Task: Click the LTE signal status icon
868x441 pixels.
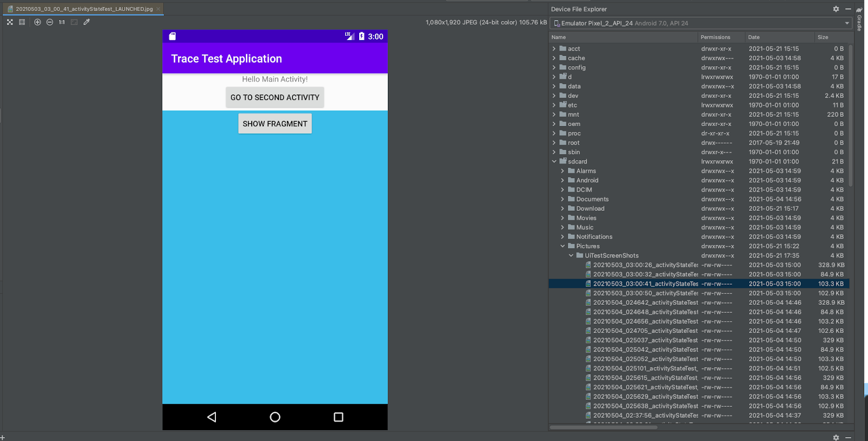Action: tap(349, 36)
